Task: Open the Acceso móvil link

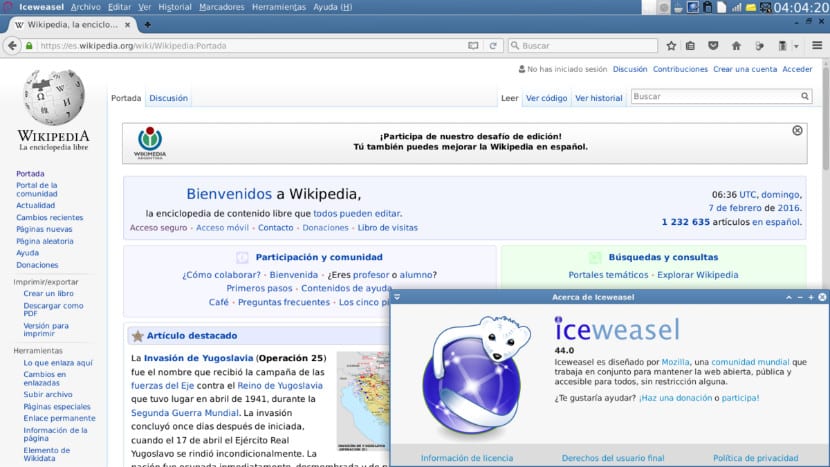Action: tap(222, 228)
